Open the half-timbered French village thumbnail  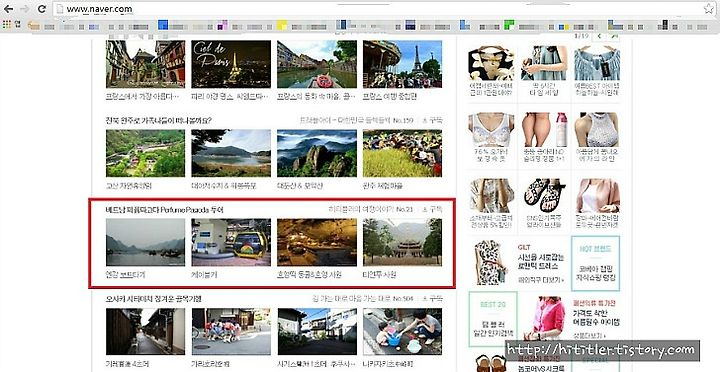pos(146,64)
